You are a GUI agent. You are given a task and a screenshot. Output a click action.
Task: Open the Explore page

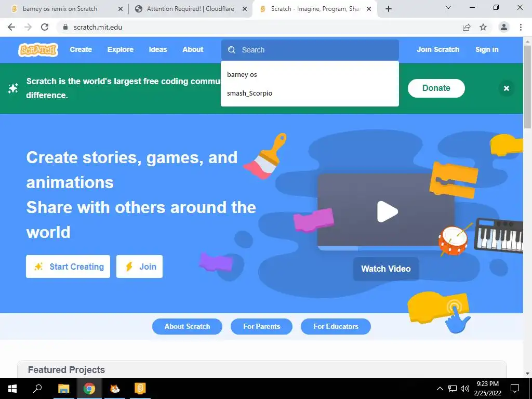tap(121, 49)
